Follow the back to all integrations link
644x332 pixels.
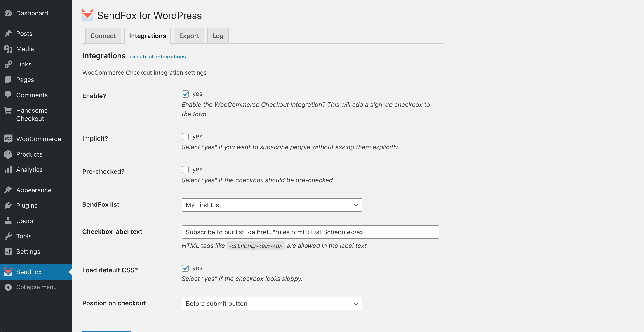pos(157,57)
